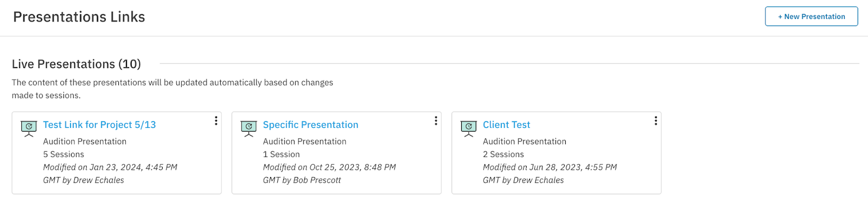The height and width of the screenshot is (208, 868).
Task: Open the three-dot menu on Test Link for Project 5/13
Action: pos(216,121)
